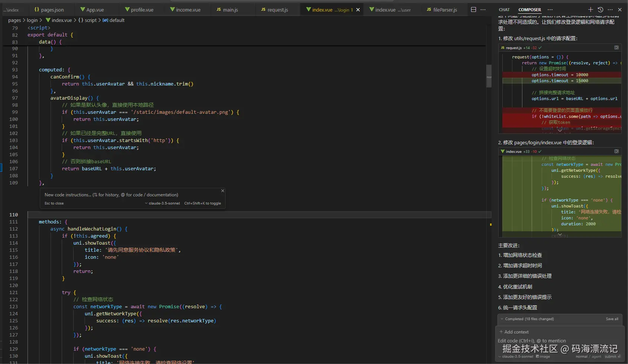The width and height of the screenshot is (628, 364).
Task: Switch to the CHAT tab
Action: point(504,10)
